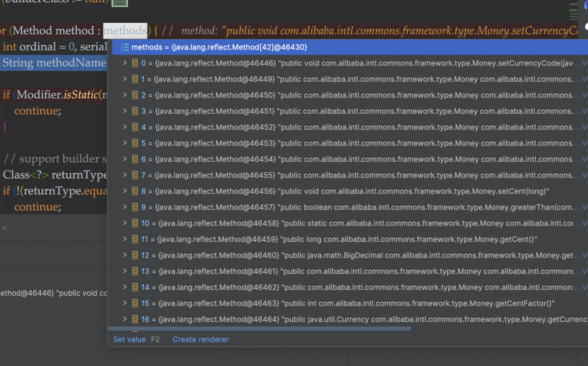588x366 pixels.
Task: Click Modifier.isStatic in the editor
Action: [57, 95]
